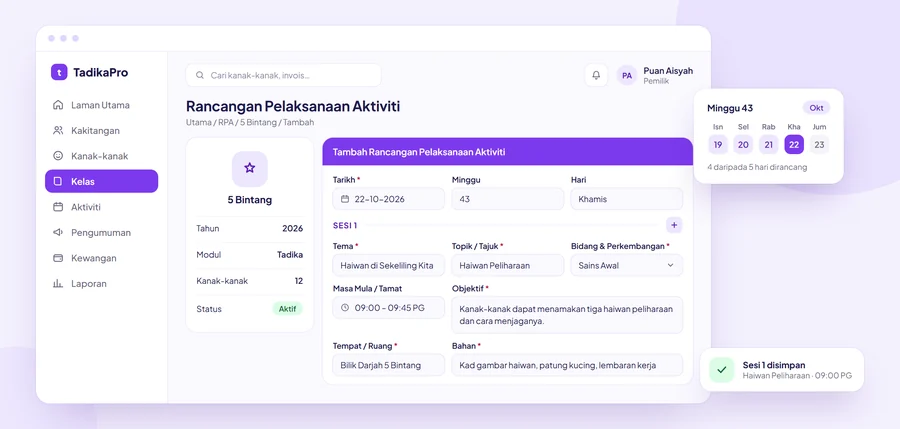Select Kelas in sidebar
Screen dimensions: 900x429
(102, 181)
